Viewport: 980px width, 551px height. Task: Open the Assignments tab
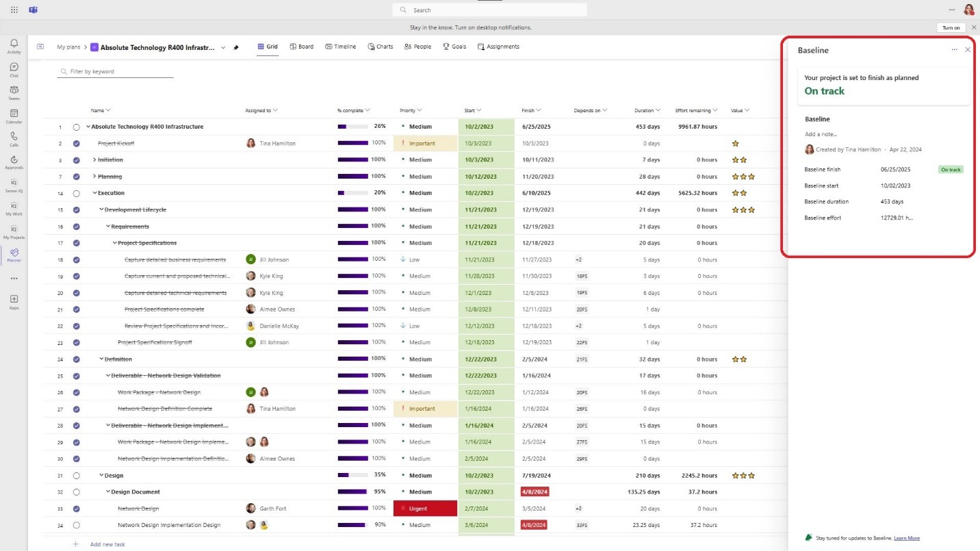point(498,47)
